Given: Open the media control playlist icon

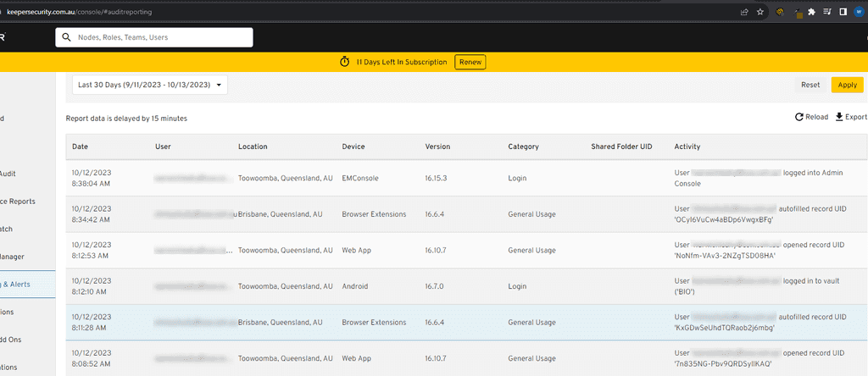Looking at the screenshot, I should pyautogui.click(x=827, y=12).
